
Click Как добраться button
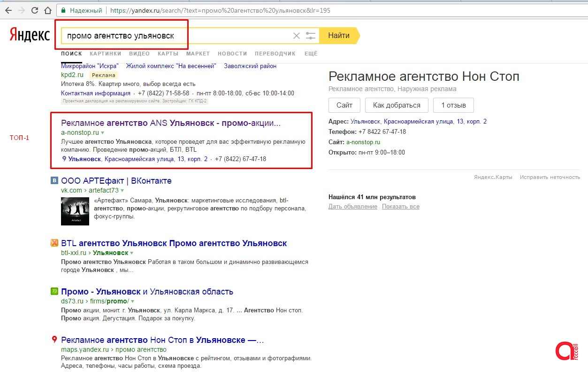[x=397, y=105]
